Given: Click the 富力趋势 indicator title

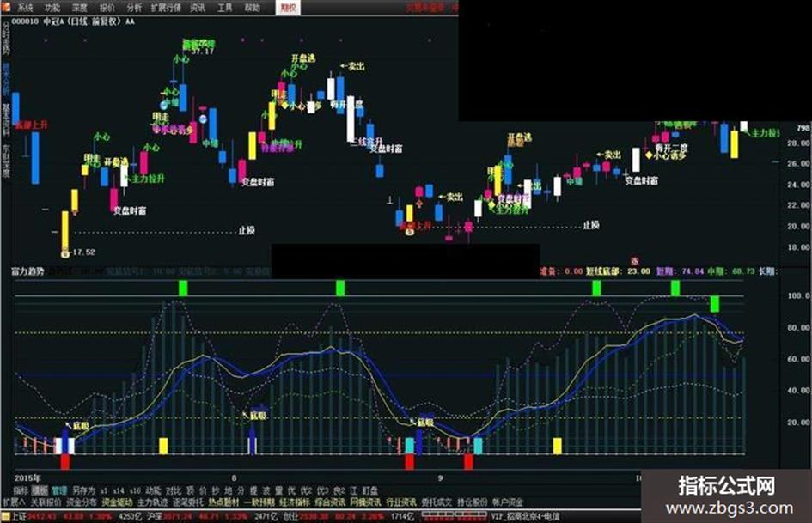Looking at the screenshot, I should 28,271.
